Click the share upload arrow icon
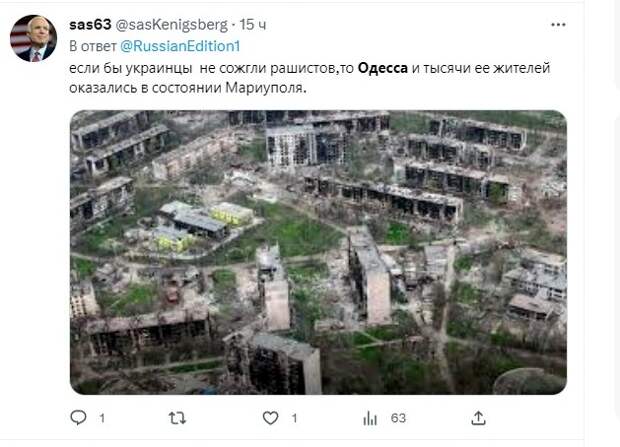The height and width of the screenshot is (447, 620). coord(478,418)
